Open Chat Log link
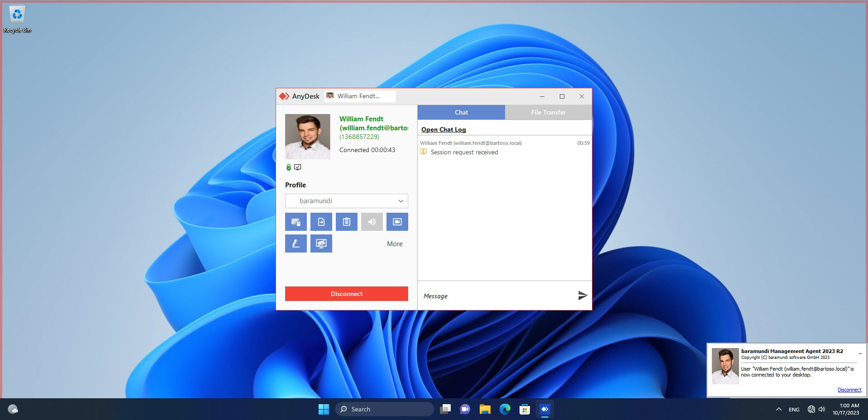Screen dimensions: 868x420 pos(444,129)
